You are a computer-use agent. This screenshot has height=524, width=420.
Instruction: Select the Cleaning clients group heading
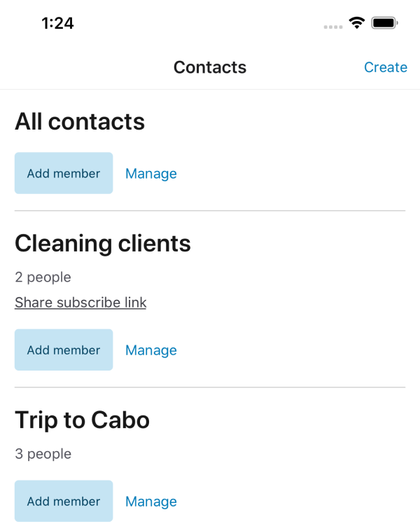click(103, 243)
